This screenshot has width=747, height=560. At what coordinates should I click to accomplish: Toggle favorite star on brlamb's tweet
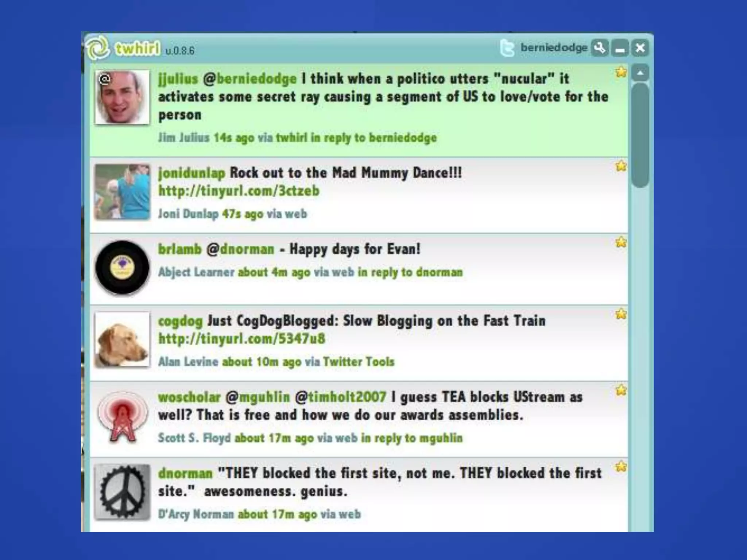621,242
